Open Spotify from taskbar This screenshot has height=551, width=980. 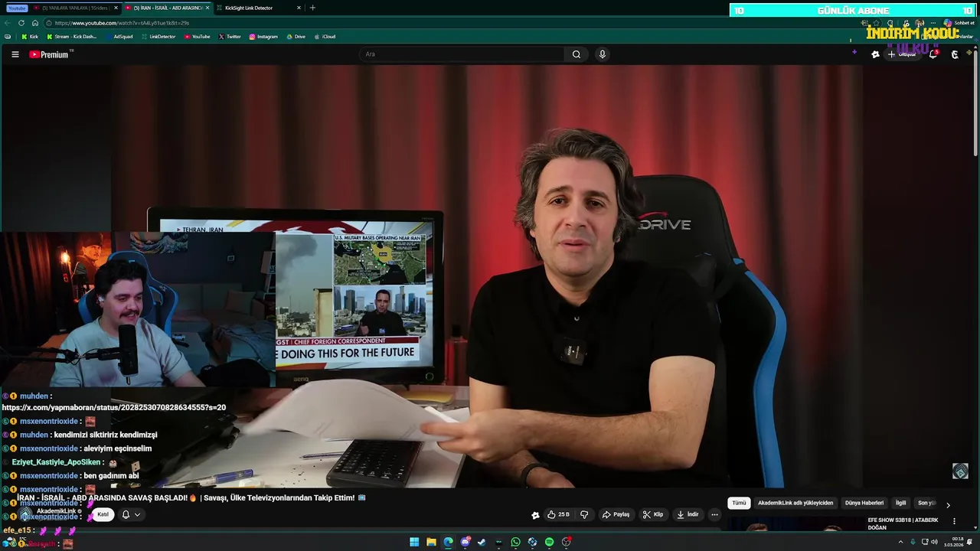pos(549,542)
